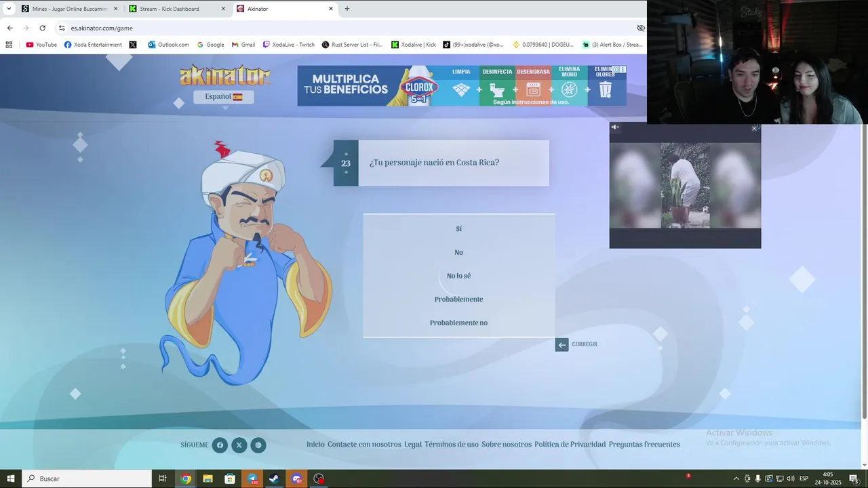Open 'Política de Privacidad' link

(570, 445)
